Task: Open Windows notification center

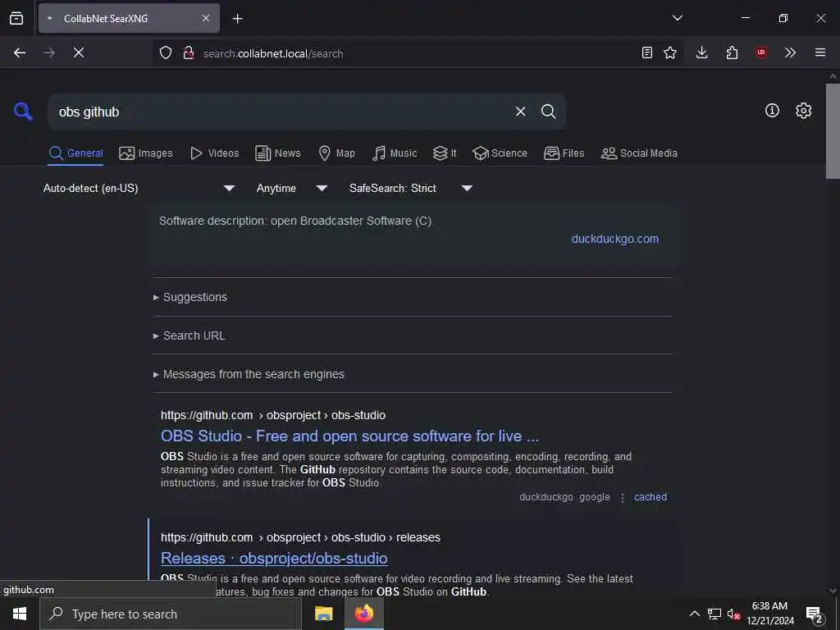Action: coord(815,614)
